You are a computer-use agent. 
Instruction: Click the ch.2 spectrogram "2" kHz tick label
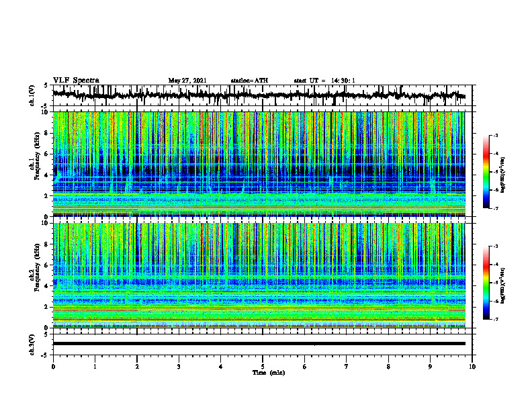coord(47,307)
